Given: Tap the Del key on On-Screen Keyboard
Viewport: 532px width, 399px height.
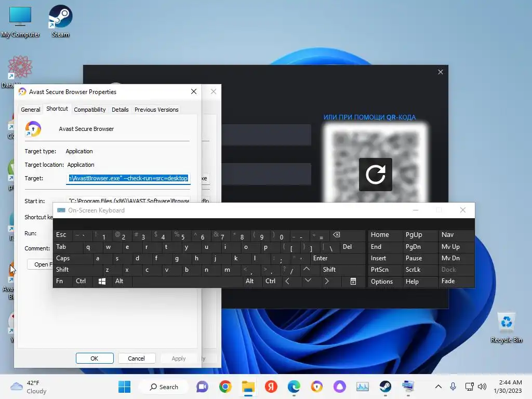Looking at the screenshot, I should click(353, 247).
